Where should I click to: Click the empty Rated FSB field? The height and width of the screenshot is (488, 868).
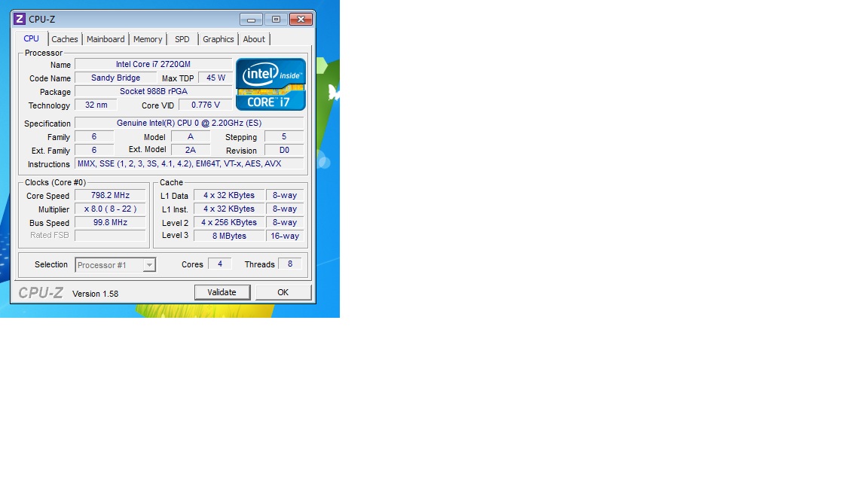(110, 236)
